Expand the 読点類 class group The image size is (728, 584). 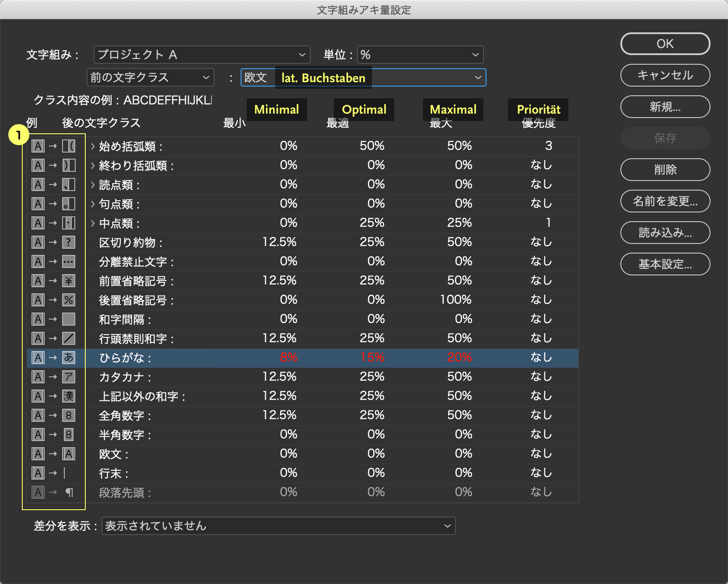tap(93, 185)
